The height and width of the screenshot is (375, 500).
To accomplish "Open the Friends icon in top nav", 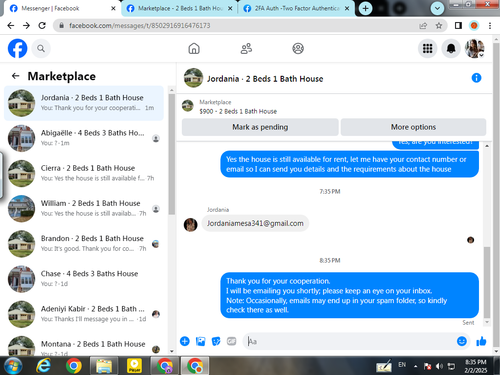I will point(246,49).
